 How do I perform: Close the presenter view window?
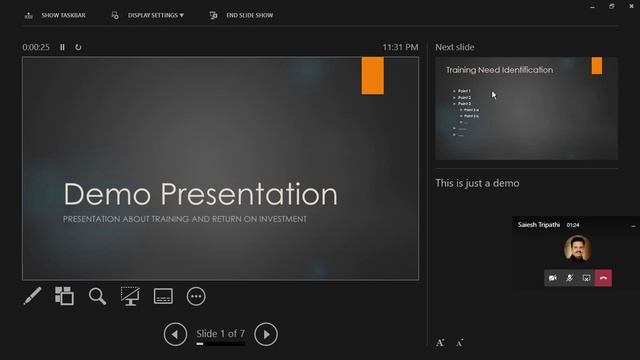pos(631,6)
